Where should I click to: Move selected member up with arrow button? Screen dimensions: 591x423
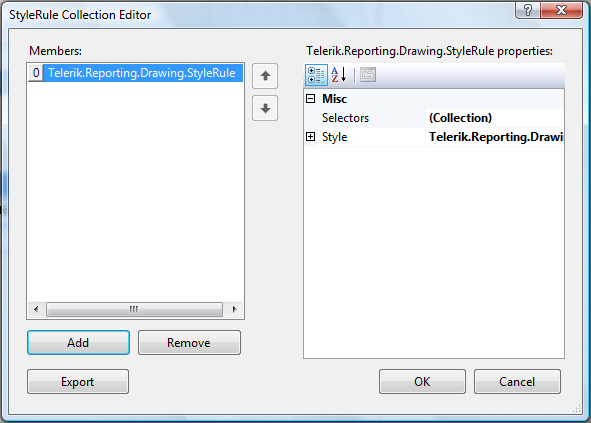click(265, 76)
